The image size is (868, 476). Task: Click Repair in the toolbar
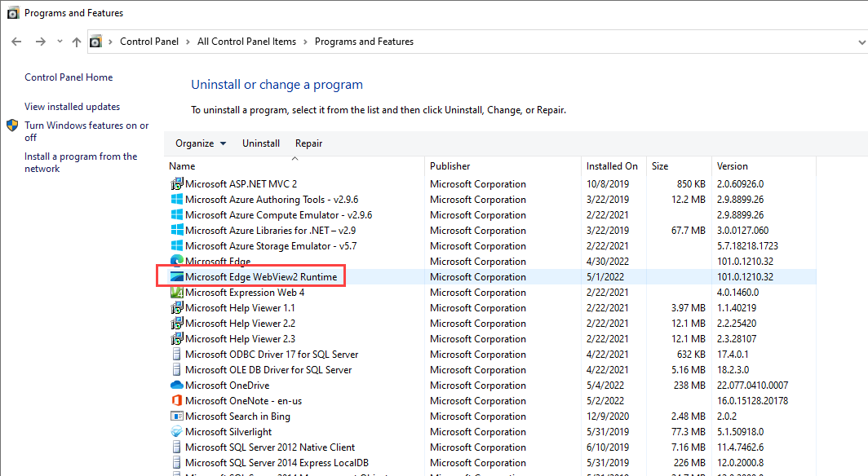[308, 143]
